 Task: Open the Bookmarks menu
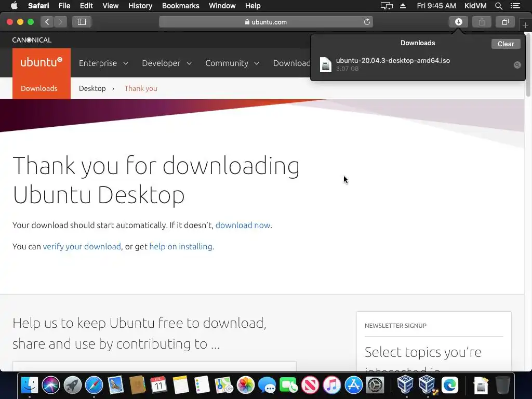pyautogui.click(x=180, y=6)
